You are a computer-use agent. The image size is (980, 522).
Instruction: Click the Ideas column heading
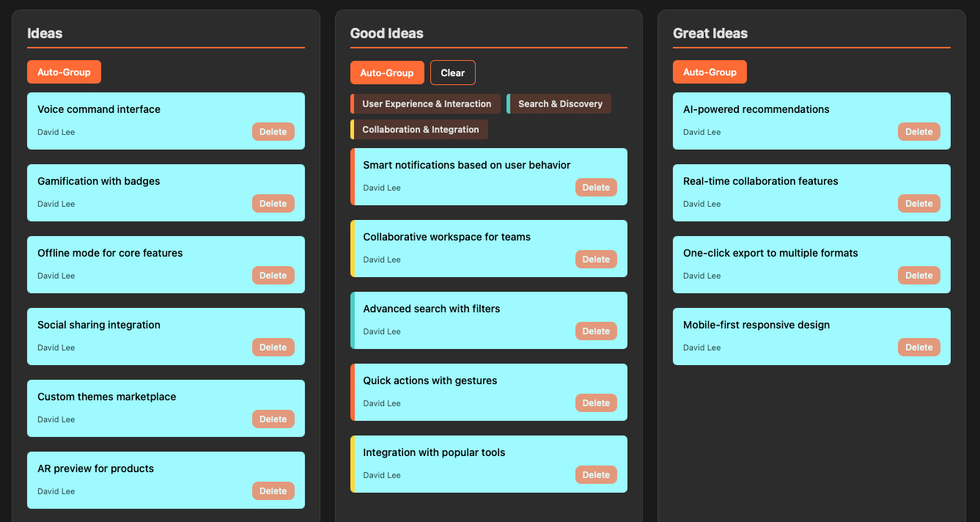(x=45, y=33)
